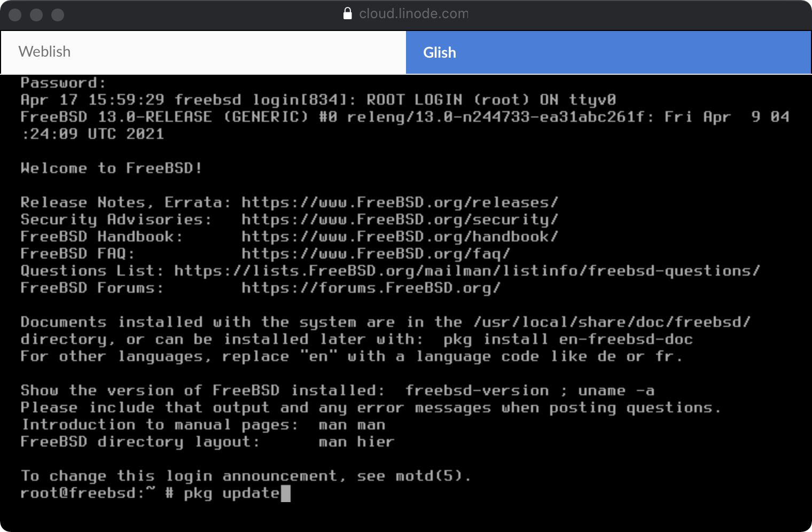
Task: Minimize the window using the middle title-bar button
Action: [36, 15]
